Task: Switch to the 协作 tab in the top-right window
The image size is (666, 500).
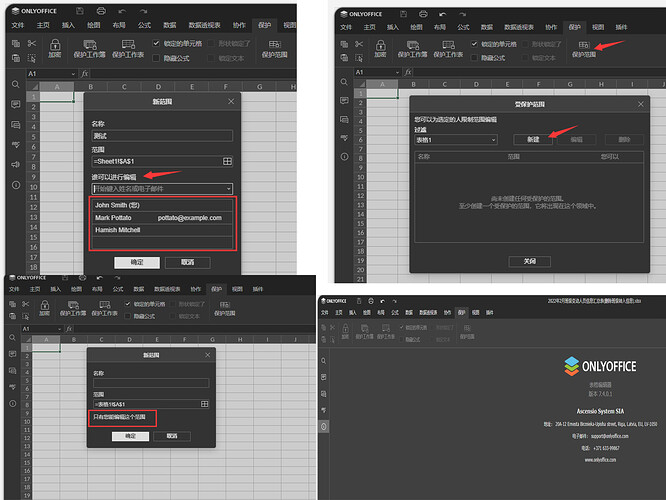Action: 551,27
